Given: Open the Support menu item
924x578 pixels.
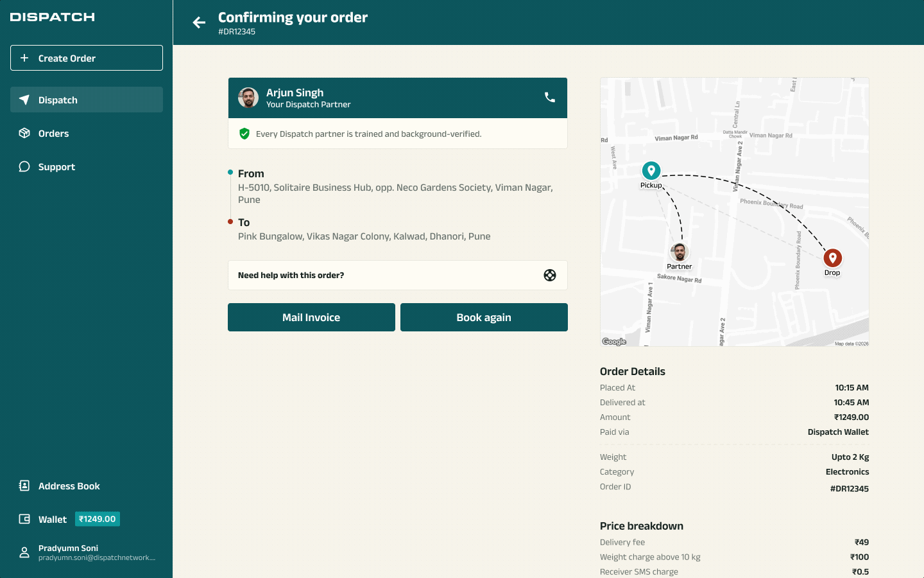Looking at the screenshot, I should [x=87, y=166].
